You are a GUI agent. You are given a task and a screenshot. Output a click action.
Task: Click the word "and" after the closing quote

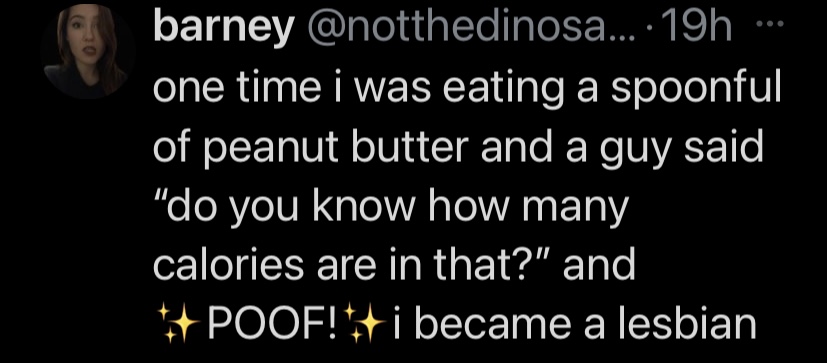(599, 264)
